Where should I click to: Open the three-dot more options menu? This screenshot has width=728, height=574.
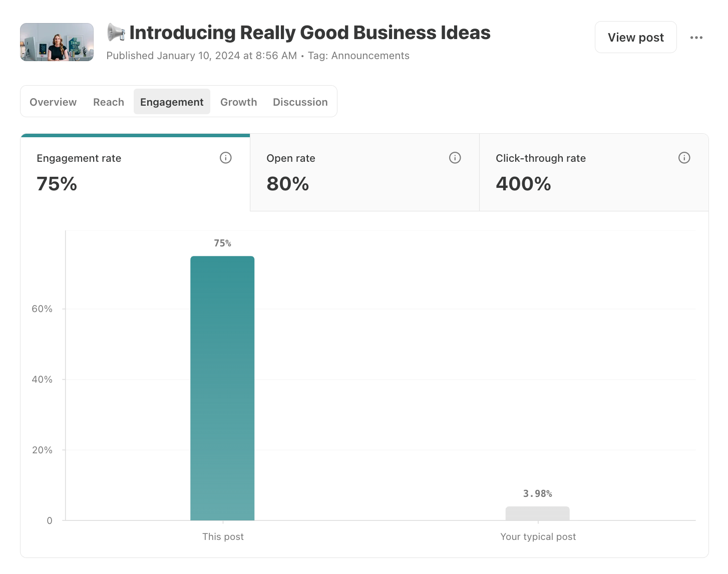click(696, 38)
